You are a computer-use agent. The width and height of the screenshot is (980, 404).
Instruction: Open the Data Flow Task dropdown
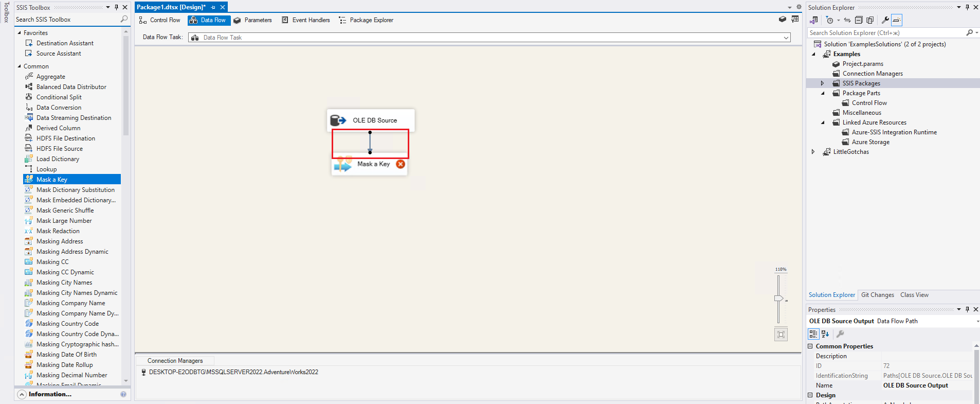coord(786,38)
